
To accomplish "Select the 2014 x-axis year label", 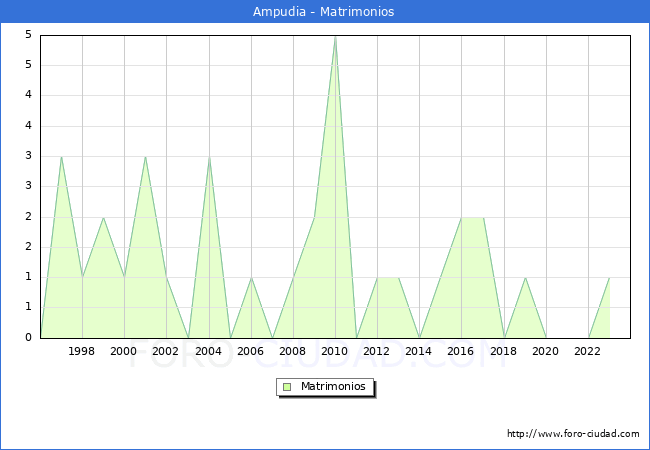I will pos(419,351).
